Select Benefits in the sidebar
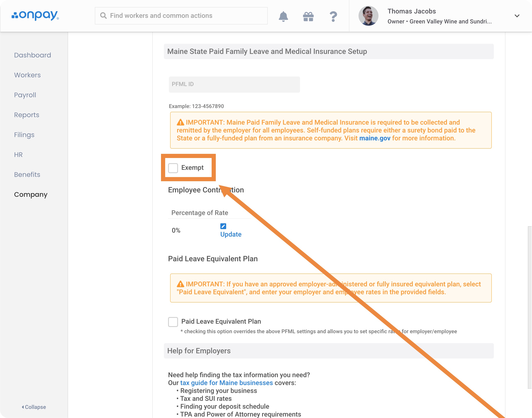 coord(27,175)
